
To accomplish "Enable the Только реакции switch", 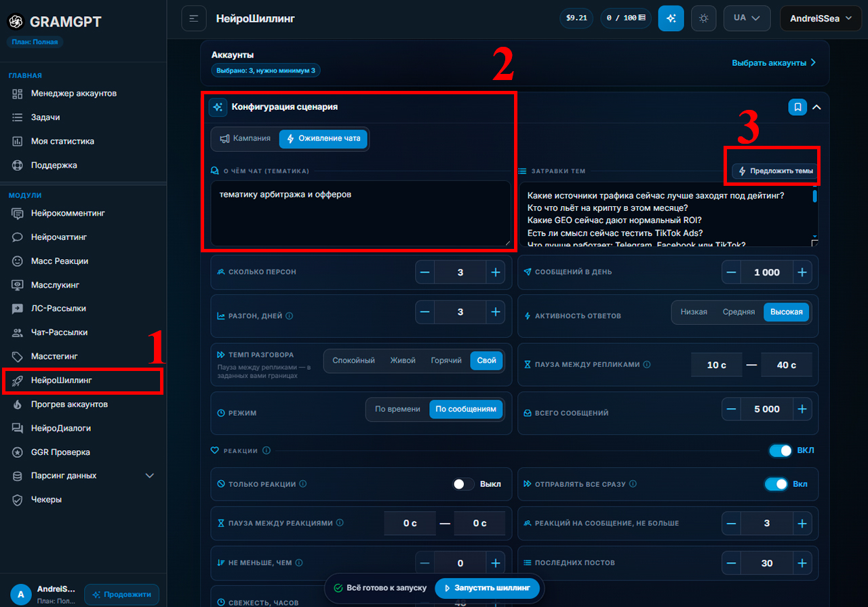I will click(464, 484).
